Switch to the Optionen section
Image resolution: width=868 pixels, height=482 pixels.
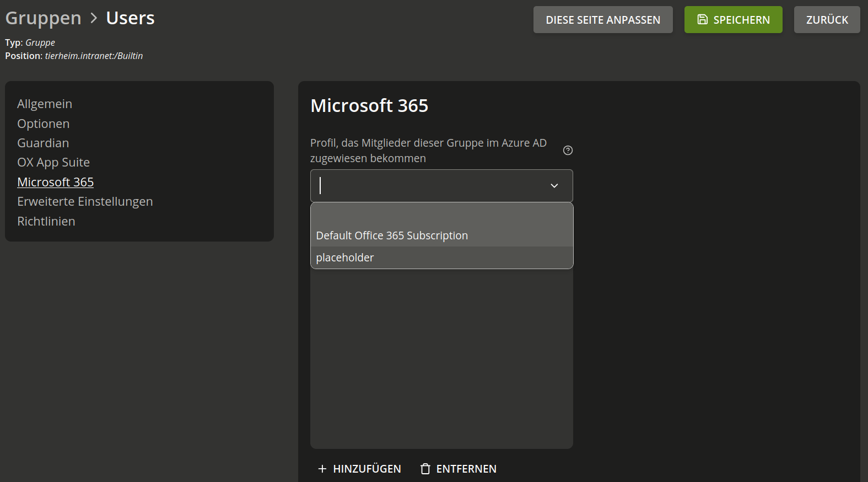click(x=44, y=124)
